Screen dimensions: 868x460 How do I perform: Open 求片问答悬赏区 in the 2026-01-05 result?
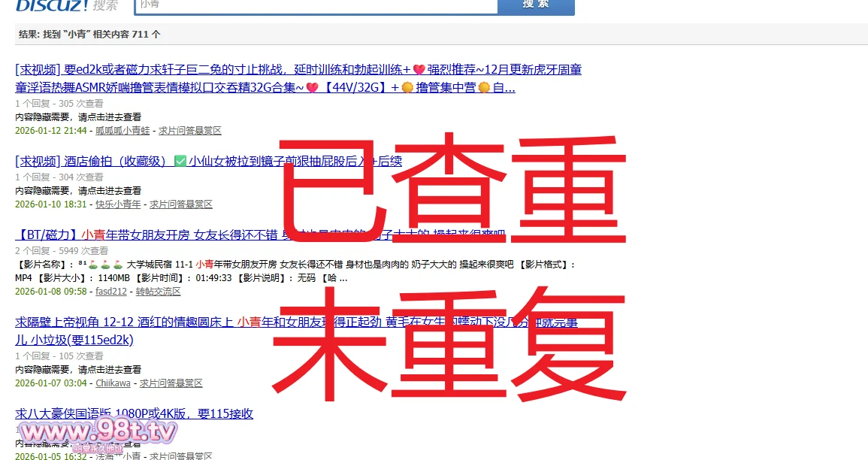coord(181,455)
